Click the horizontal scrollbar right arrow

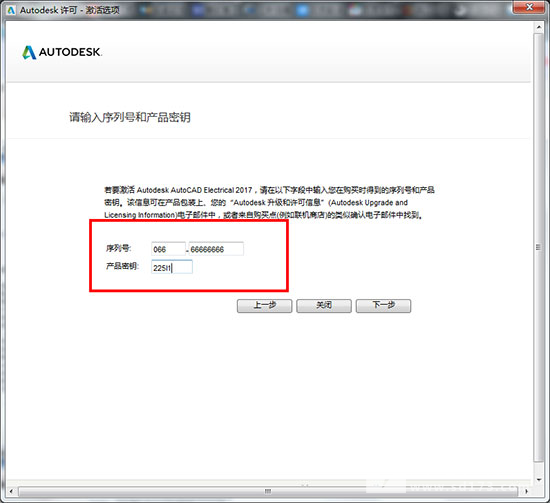pos(526,491)
